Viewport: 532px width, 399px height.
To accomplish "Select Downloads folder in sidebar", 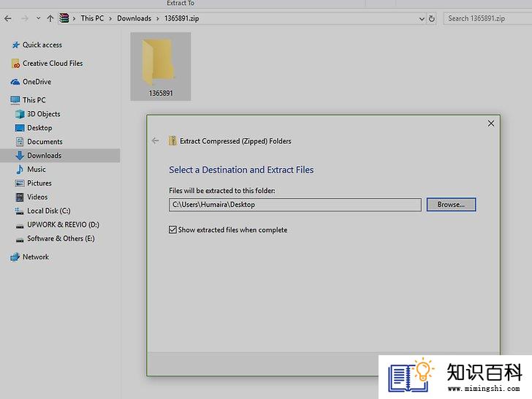I will pyautogui.click(x=45, y=156).
